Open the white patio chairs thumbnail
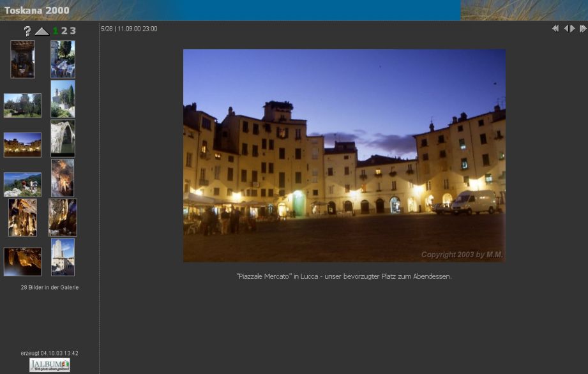588x374 pixels. [x=63, y=59]
